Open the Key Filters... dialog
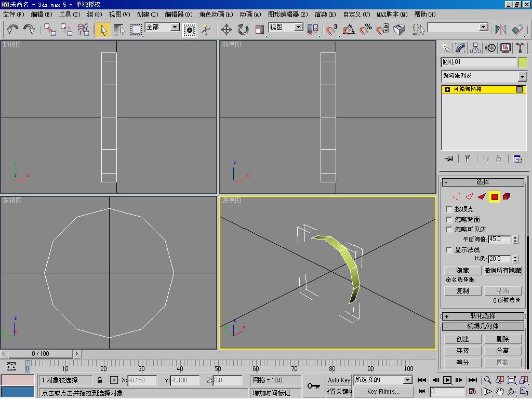 383,392
